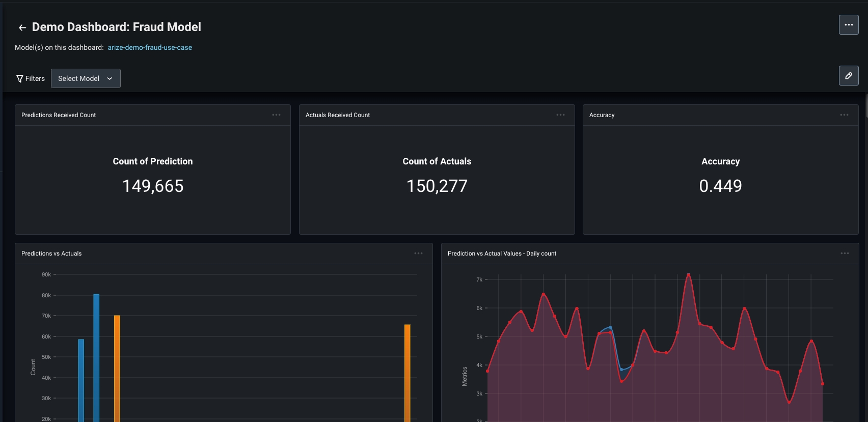This screenshot has height=422, width=868.
Task: Click the Count of Prediction value 149,665
Action: point(153,186)
